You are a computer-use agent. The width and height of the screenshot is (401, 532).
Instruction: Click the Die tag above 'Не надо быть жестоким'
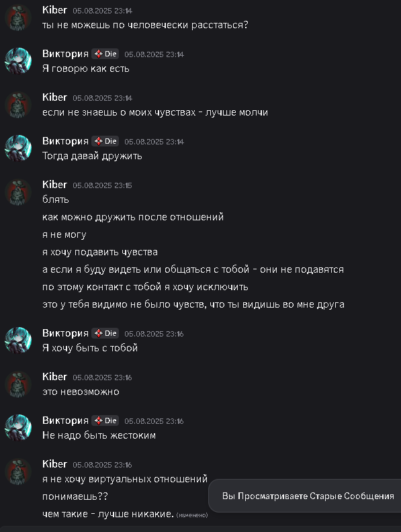point(105,420)
